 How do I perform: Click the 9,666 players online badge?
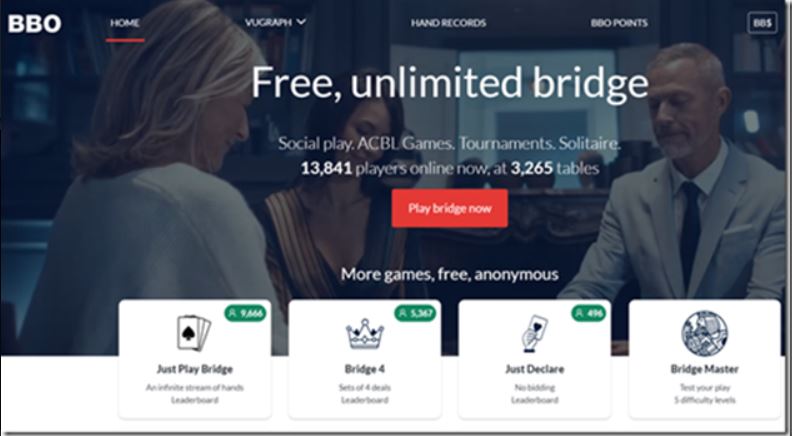coord(245,313)
